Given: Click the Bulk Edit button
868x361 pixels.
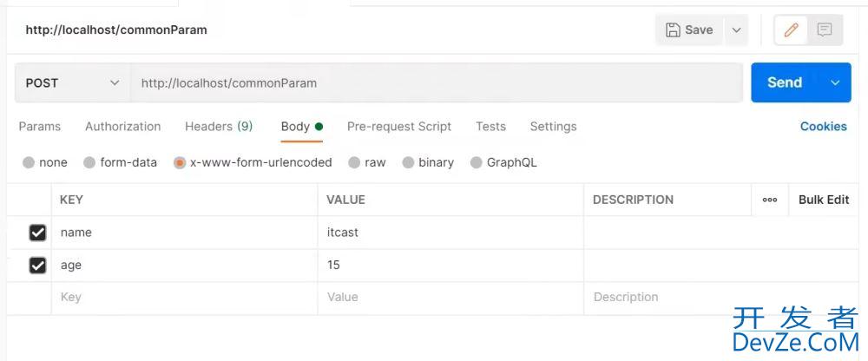Looking at the screenshot, I should click(x=824, y=200).
